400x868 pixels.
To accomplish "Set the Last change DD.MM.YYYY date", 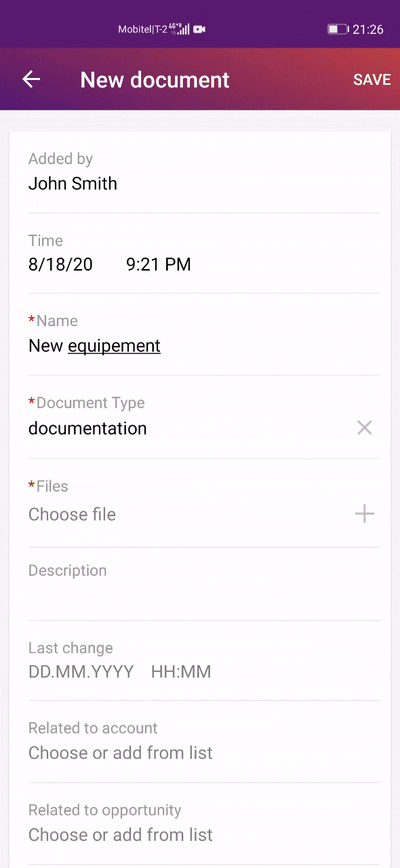I will 81,672.
